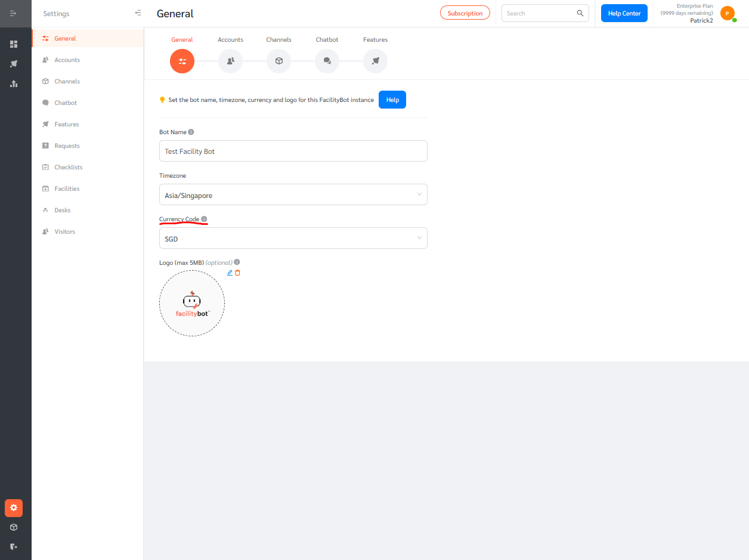Image resolution: width=749 pixels, height=560 pixels.
Task: Open the rocket icon in left rail
Action: [x=14, y=64]
